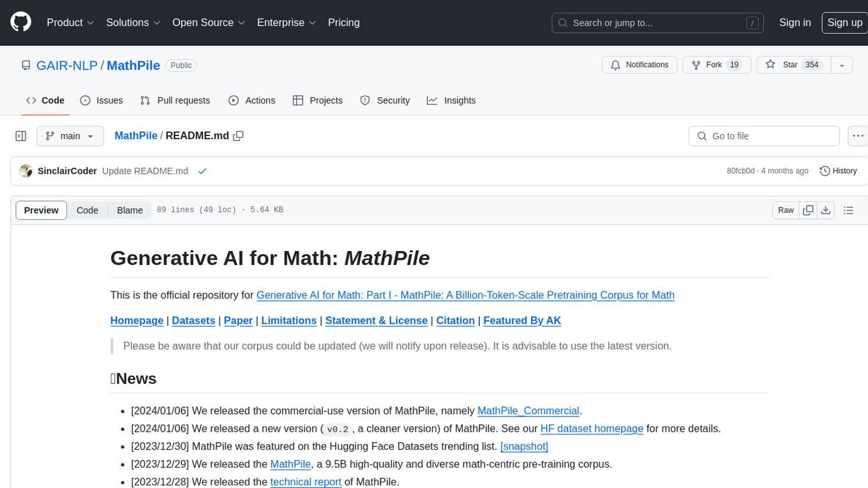Open the MathPile link in 2023/12/29 news
868x488 pixels.
290,464
